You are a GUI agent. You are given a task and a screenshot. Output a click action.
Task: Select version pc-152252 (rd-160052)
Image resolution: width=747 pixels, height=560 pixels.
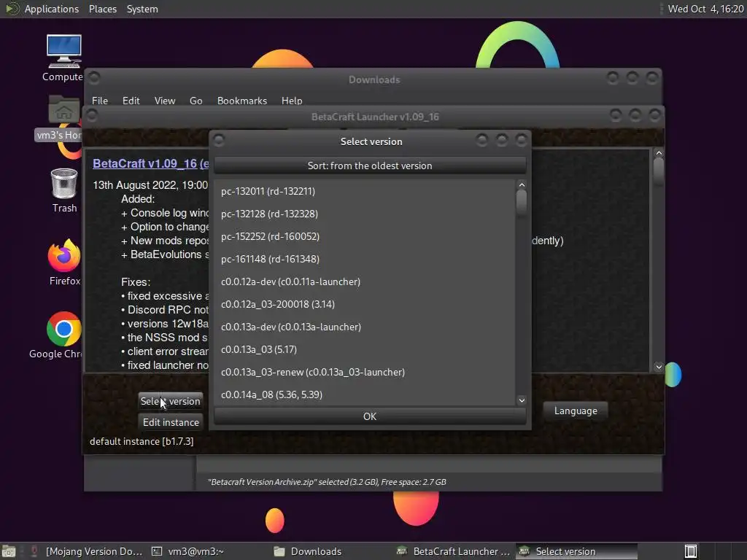coord(365,236)
